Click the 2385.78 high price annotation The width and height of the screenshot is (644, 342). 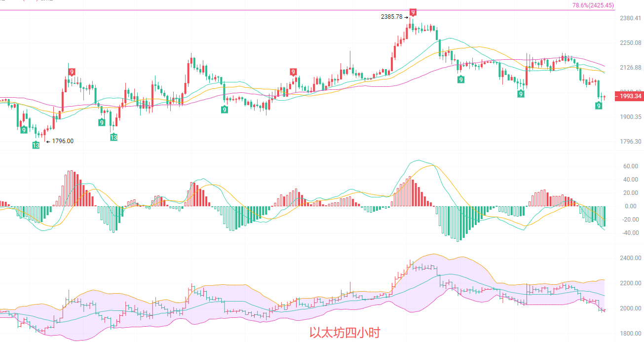pyautogui.click(x=392, y=17)
